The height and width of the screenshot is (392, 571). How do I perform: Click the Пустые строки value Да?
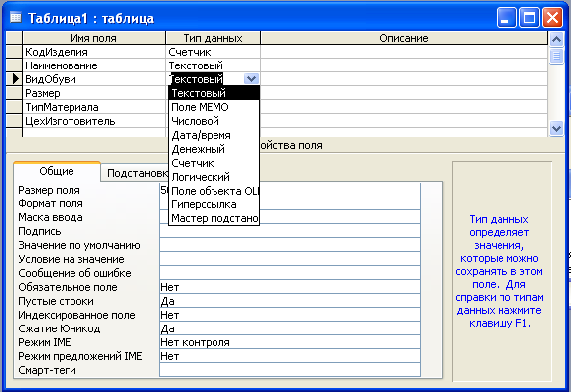pyautogui.click(x=290, y=301)
